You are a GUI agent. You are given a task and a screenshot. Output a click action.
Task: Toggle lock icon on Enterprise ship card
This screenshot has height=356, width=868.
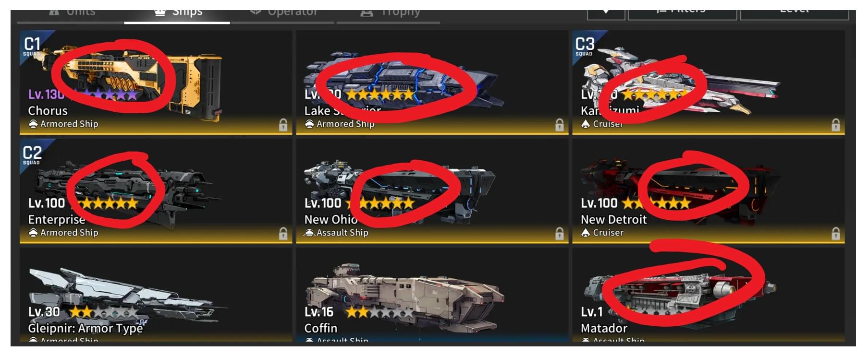pyautogui.click(x=283, y=234)
